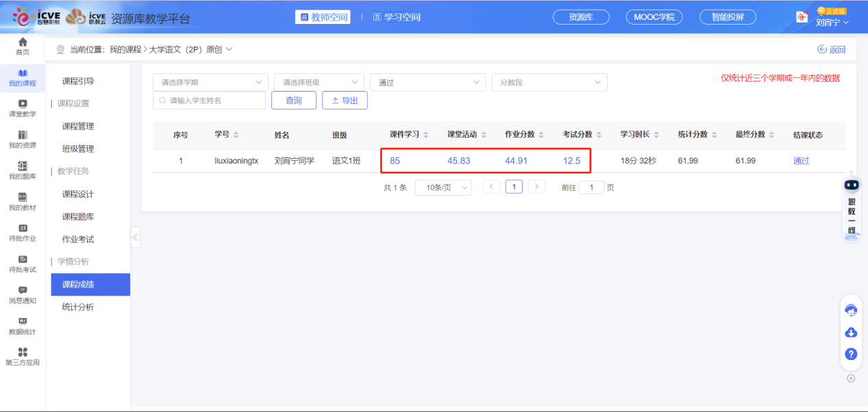Click the download arrow icon on the right

pyautogui.click(x=851, y=332)
